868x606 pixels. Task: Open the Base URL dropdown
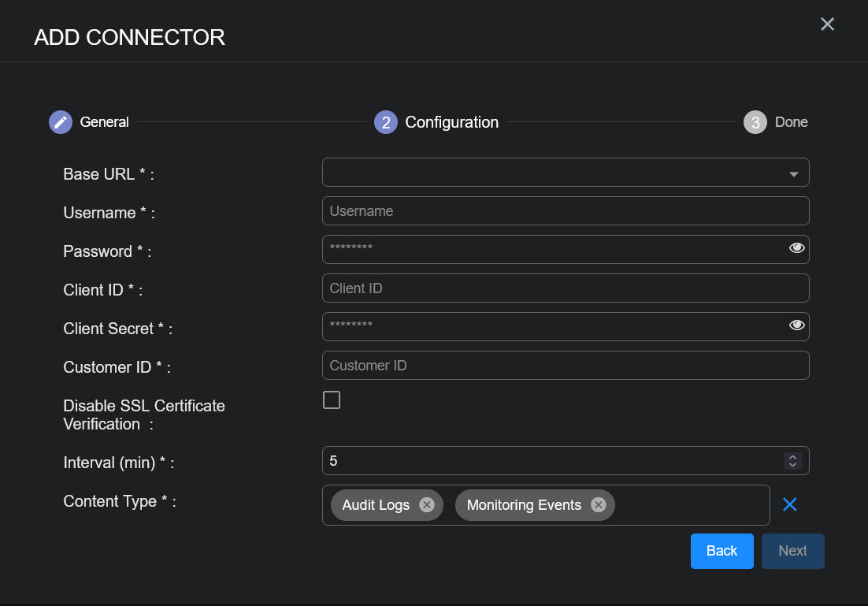pyautogui.click(x=793, y=173)
